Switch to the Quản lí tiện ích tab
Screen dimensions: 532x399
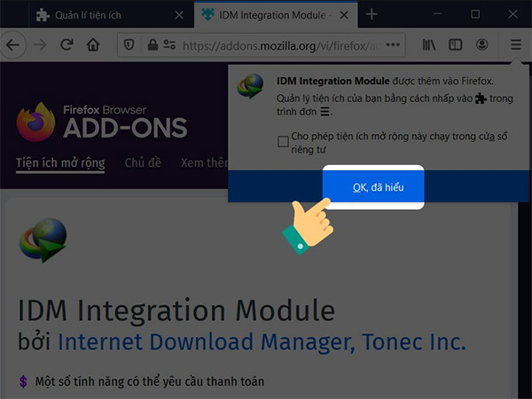[x=112, y=15]
